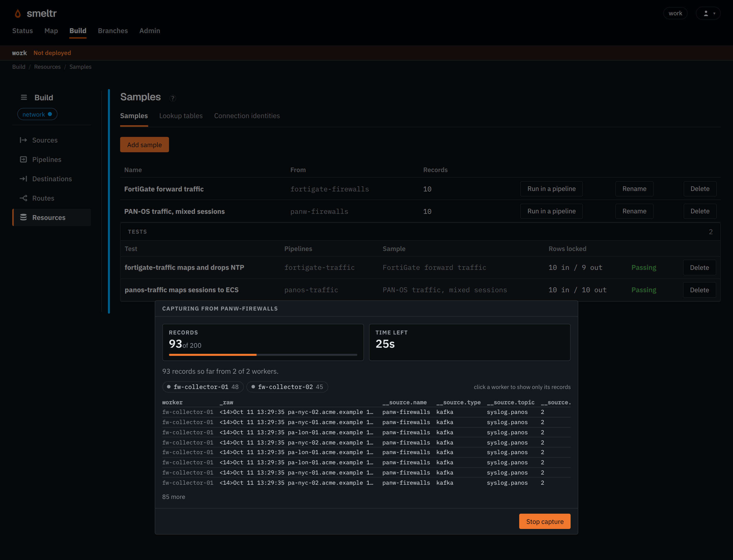
Task: Click the records capture progress bar
Action: [x=263, y=355]
